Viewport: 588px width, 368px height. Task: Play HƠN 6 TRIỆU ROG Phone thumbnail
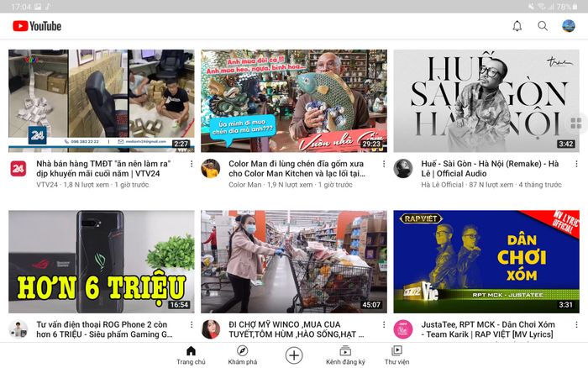click(x=102, y=262)
